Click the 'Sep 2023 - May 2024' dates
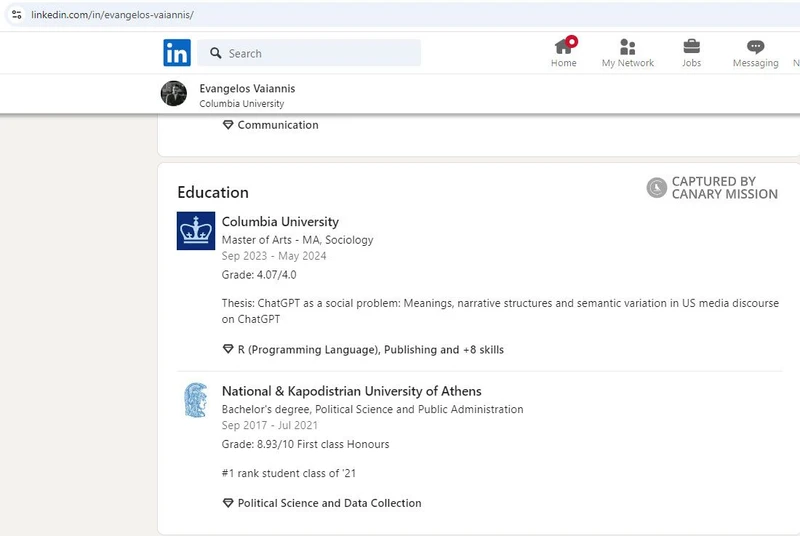This screenshot has height=536, width=800. [x=274, y=256]
